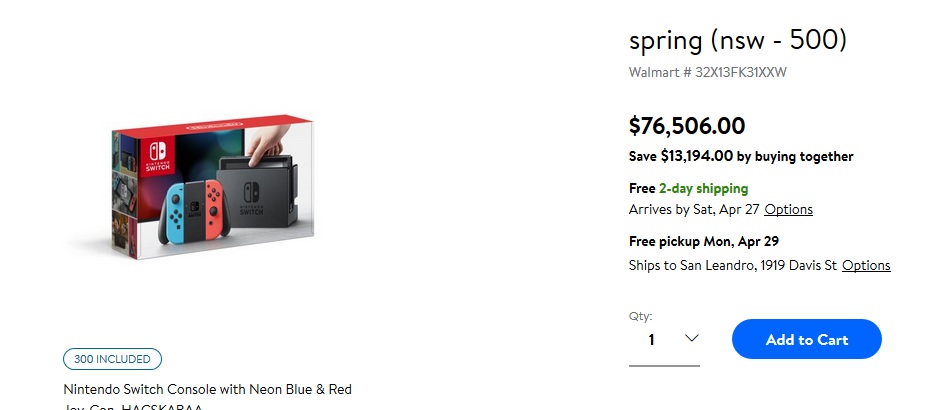Viewport: 946px width, 410px height.
Task: Click the Add to Cart button
Action: (807, 339)
